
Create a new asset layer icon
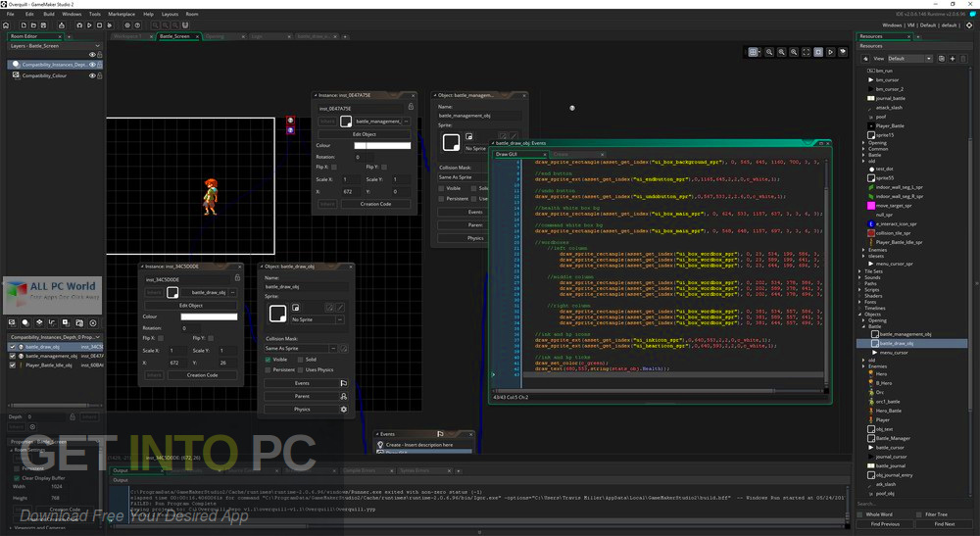66,322
